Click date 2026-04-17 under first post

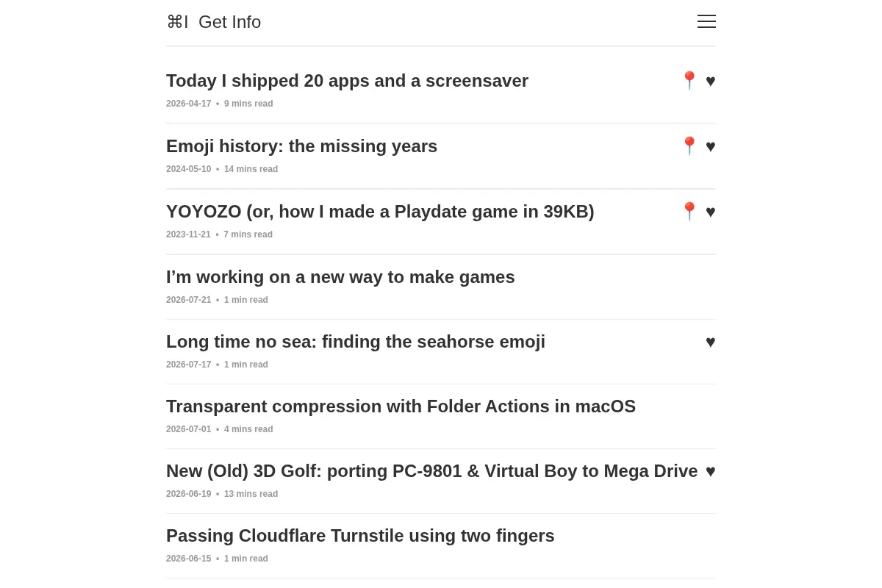click(x=188, y=104)
